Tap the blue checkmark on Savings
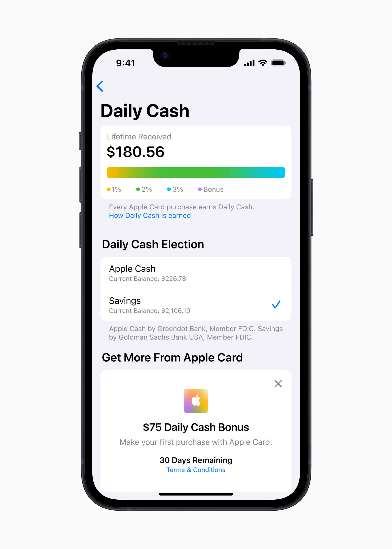392x549 pixels. (x=280, y=305)
